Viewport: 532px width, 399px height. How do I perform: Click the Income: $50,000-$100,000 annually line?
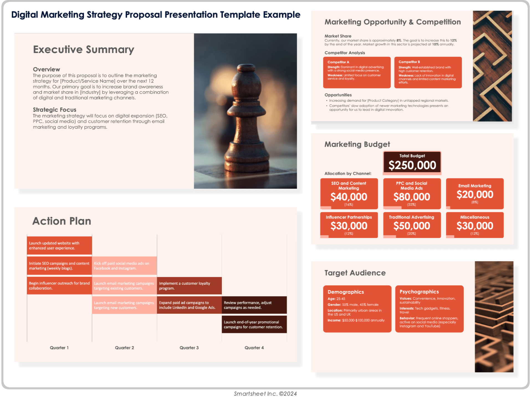pos(356,320)
